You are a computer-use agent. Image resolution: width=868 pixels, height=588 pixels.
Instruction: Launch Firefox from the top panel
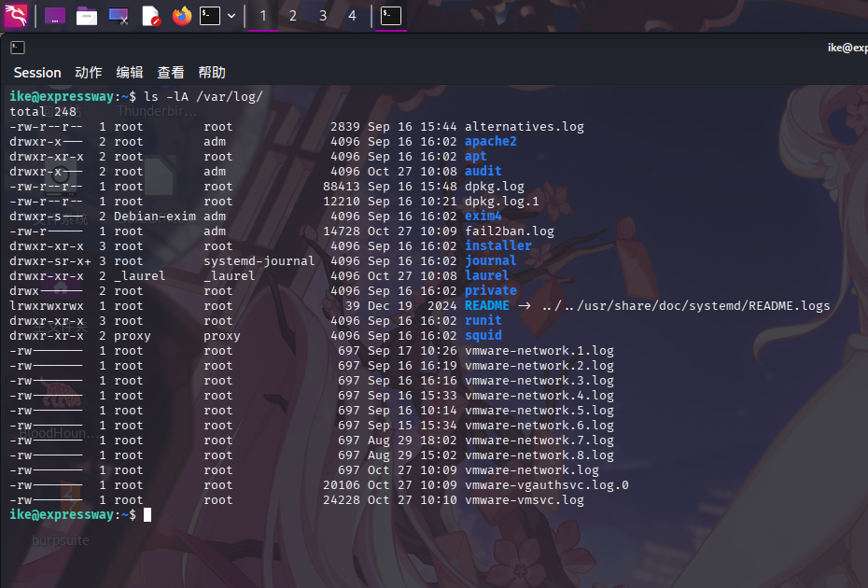pos(182,16)
